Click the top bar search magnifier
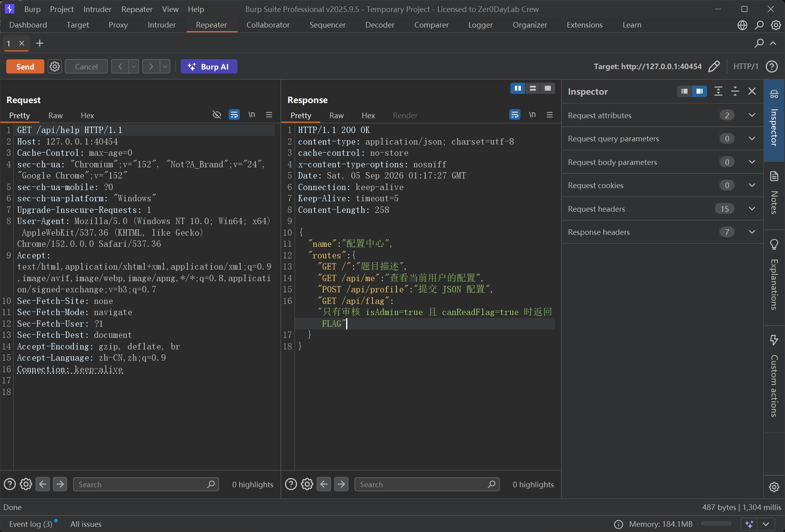 [759, 25]
